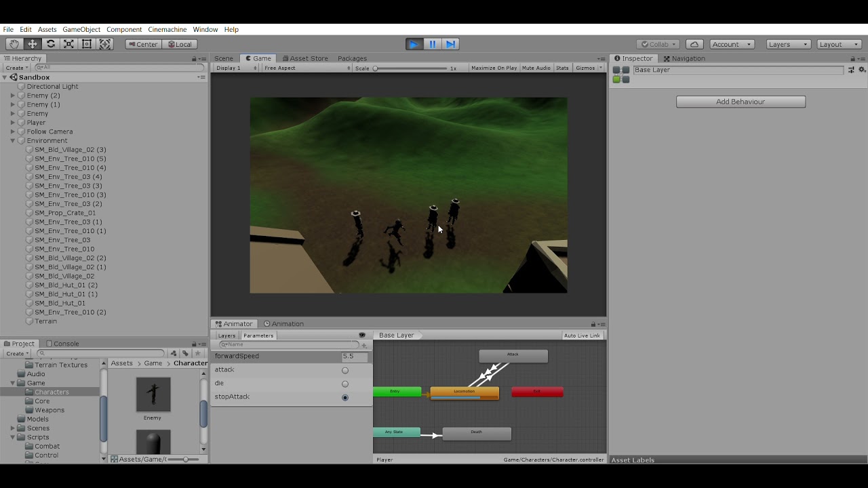
Task: Collapse the Environment object
Action: (x=13, y=141)
